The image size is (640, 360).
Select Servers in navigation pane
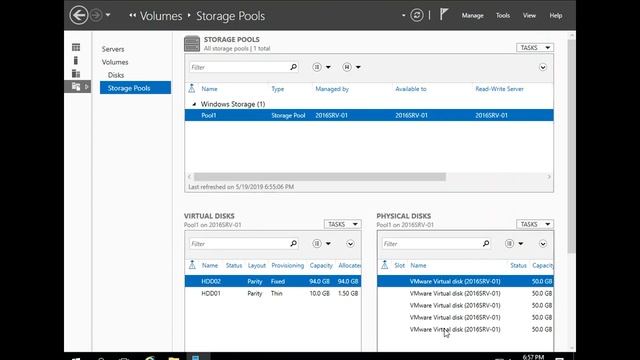(x=113, y=49)
